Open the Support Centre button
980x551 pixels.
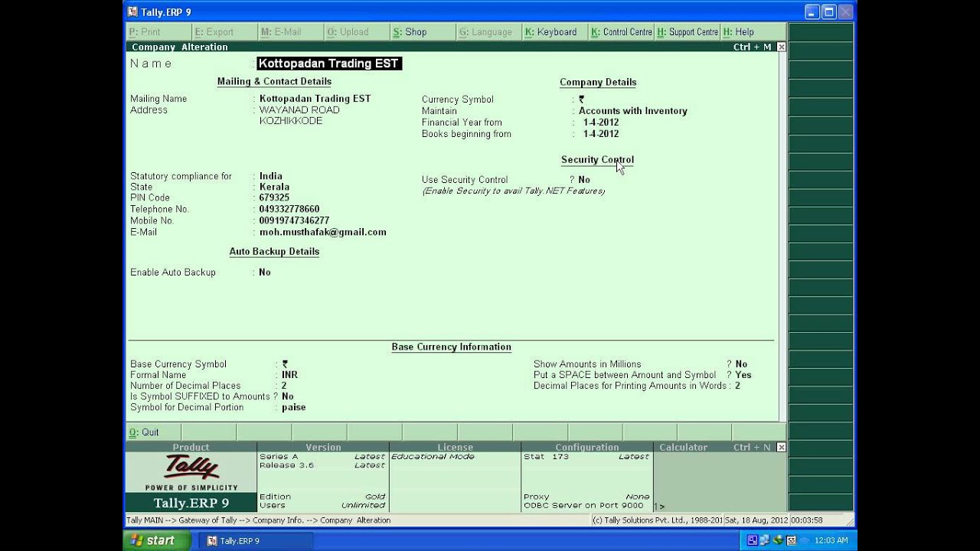[687, 32]
